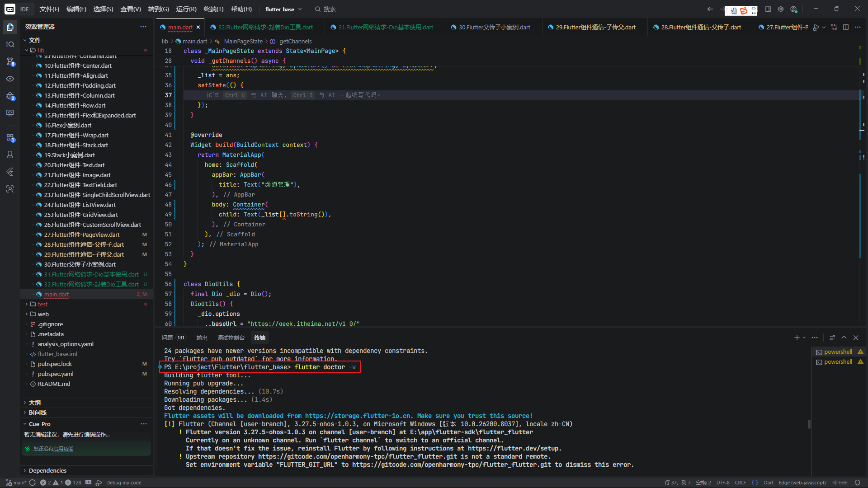The width and height of the screenshot is (868, 488).
Task: Click Debug my code in status bar
Action: click(x=123, y=483)
